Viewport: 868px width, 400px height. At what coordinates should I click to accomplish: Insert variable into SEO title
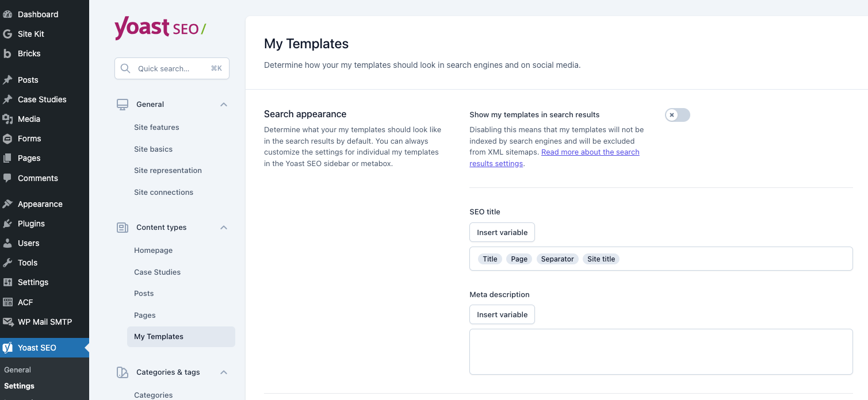pyautogui.click(x=502, y=232)
